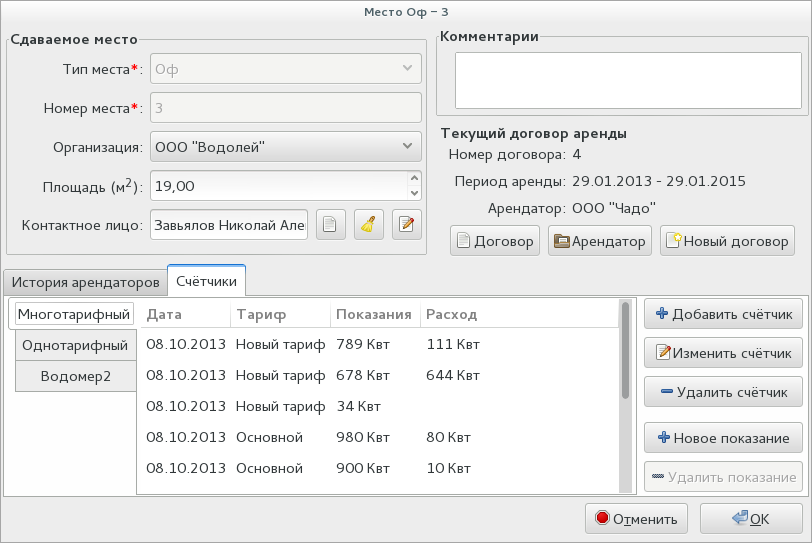Select Многотарифный meter tab
This screenshot has height=543, width=812.
[74, 314]
